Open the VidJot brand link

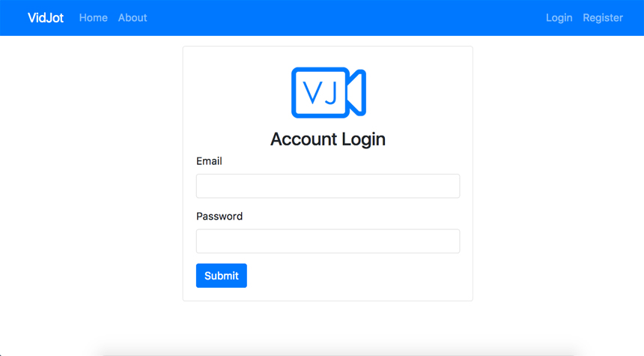coord(46,18)
